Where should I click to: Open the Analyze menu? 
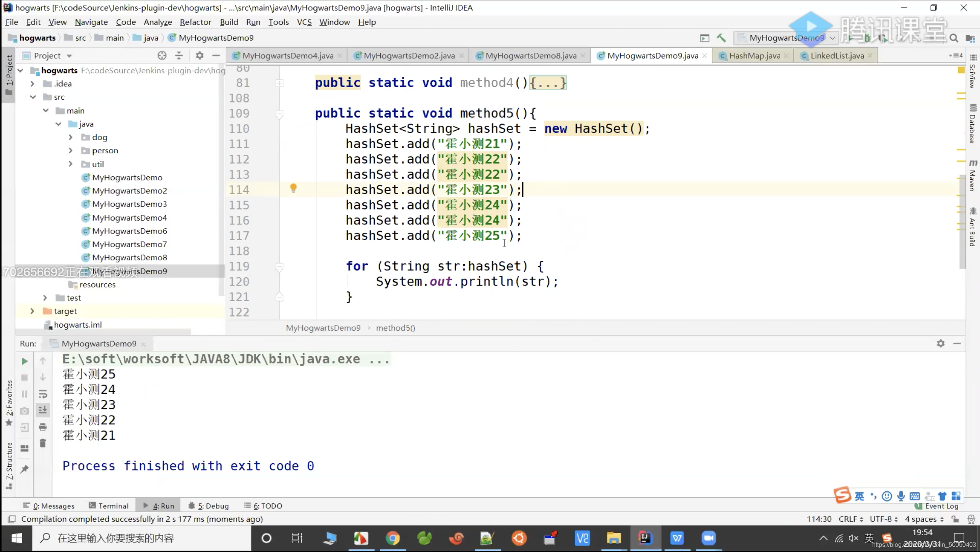pos(157,22)
